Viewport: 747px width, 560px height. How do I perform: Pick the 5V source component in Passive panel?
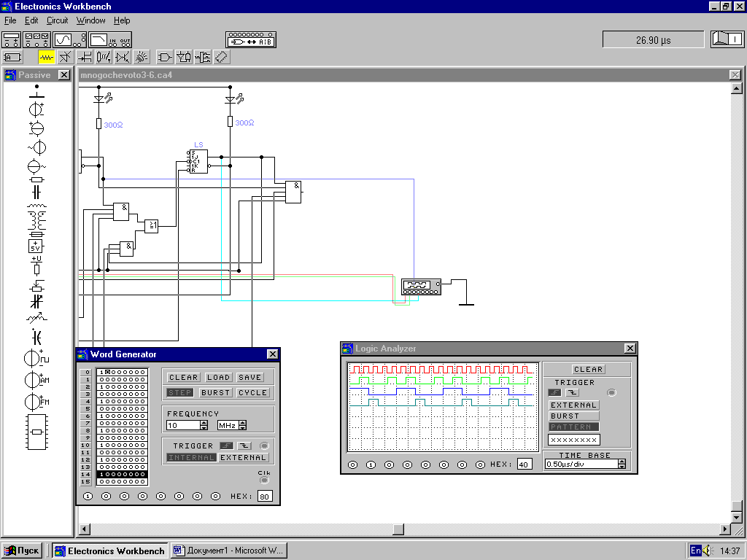pos(36,246)
